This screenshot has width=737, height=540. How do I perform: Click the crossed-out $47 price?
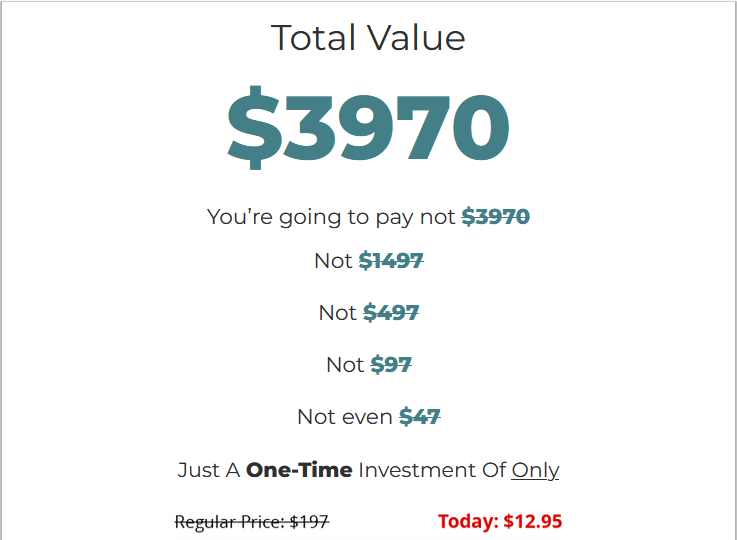420,417
